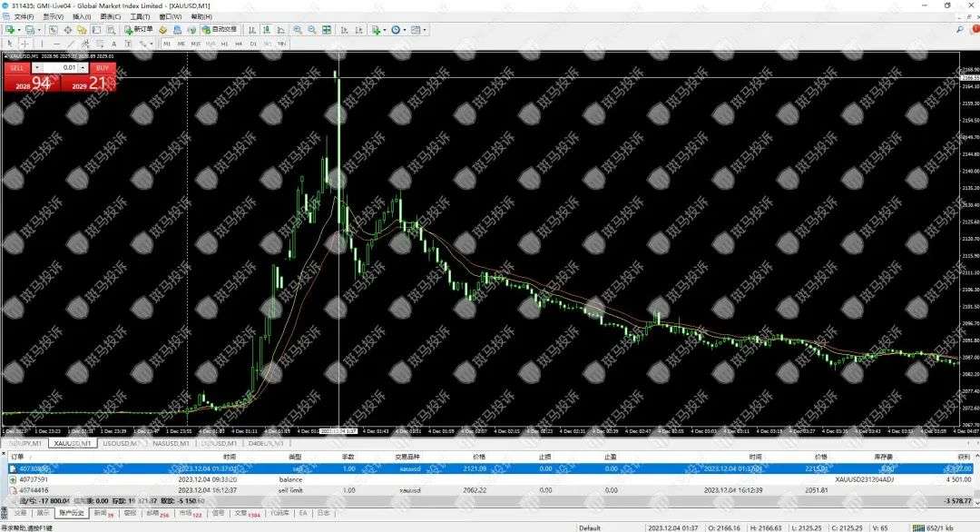This screenshot has width=980, height=532.
Task: Select order row 40744416
Action: pyautogui.click(x=490, y=491)
